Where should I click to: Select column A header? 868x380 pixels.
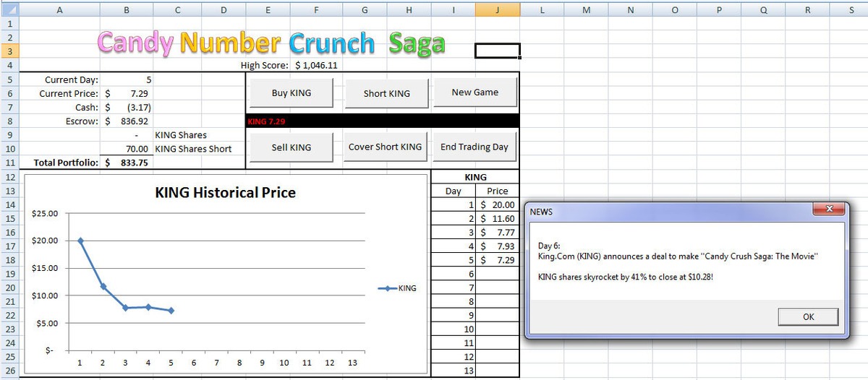click(x=59, y=9)
